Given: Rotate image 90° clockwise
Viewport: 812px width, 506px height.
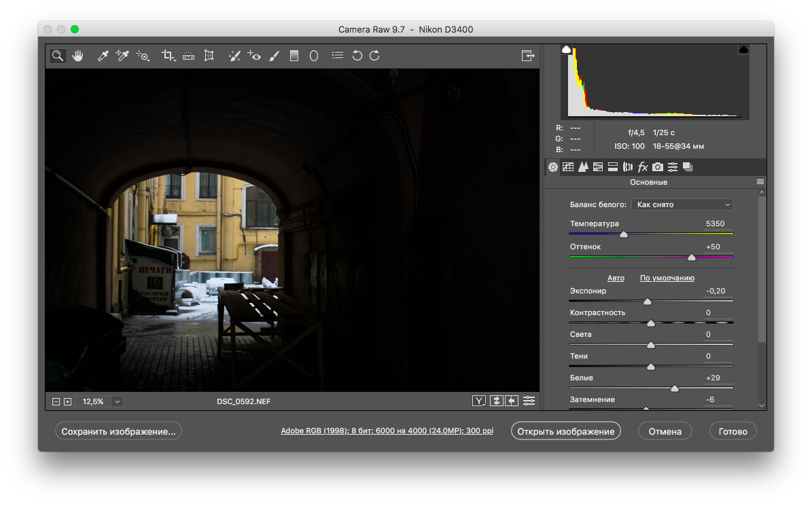Looking at the screenshot, I should (374, 56).
